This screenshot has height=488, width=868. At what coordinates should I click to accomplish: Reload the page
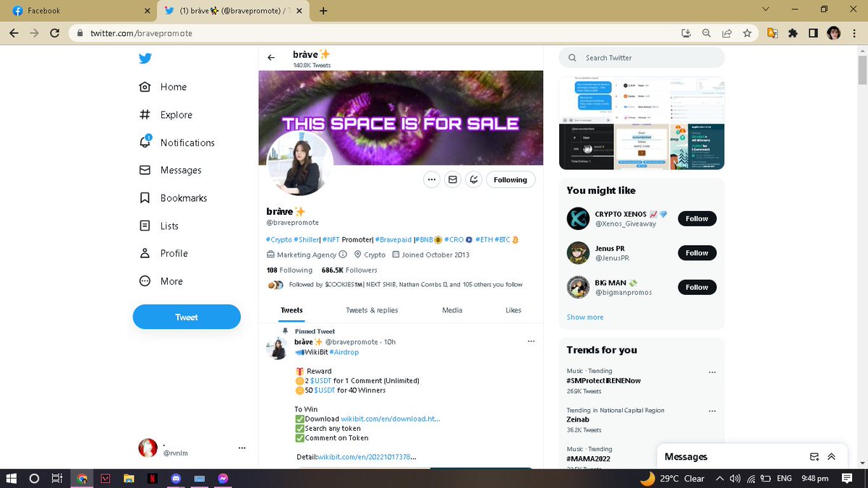55,33
